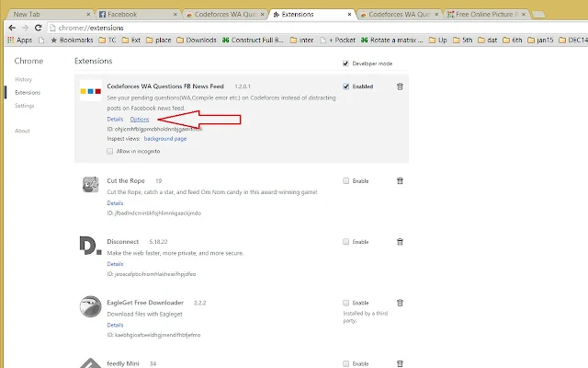This screenshot has width=588, height=368.
Task: Remove feedly Mini via trash icon
Action: click(x=400, y=363)
